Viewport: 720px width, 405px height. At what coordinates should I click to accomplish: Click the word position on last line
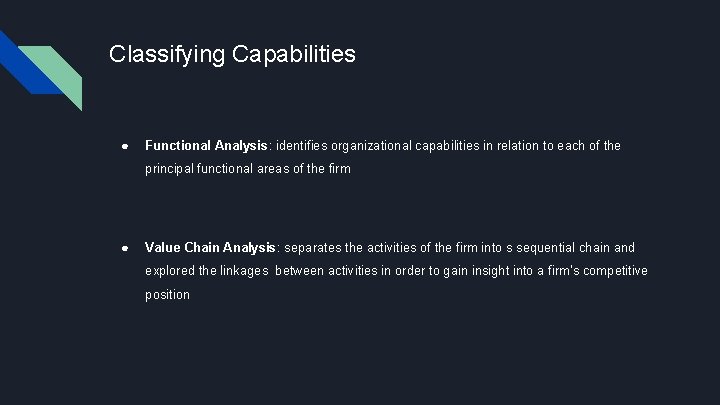167,295
